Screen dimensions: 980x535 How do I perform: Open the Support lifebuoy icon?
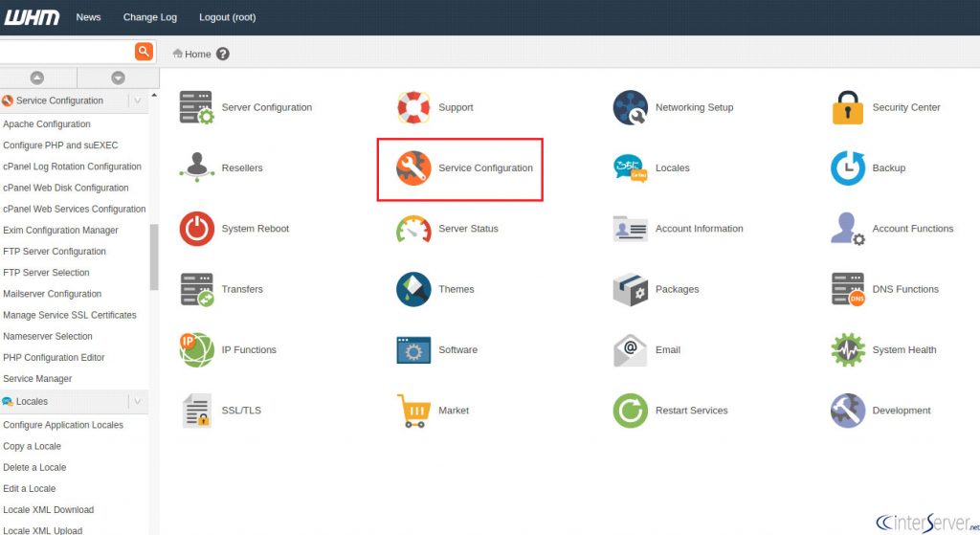(x=413, y=107)
